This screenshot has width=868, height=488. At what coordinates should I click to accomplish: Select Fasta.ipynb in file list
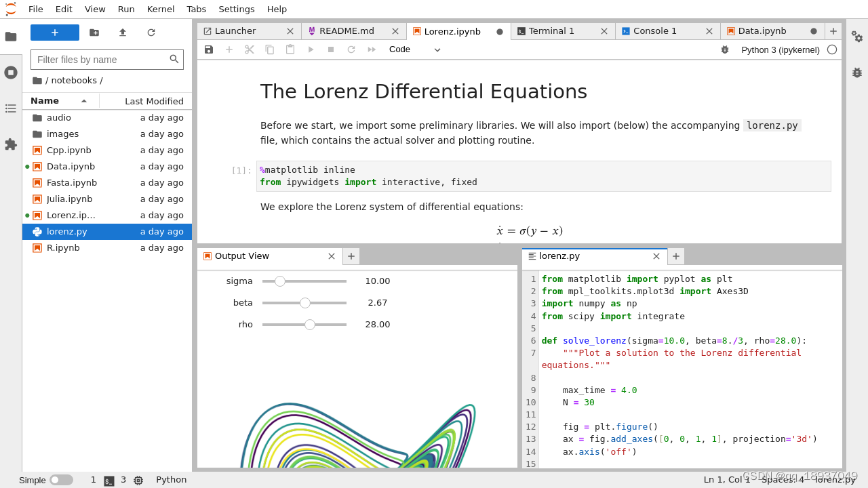pyautogui.click(x=107, y=183)
